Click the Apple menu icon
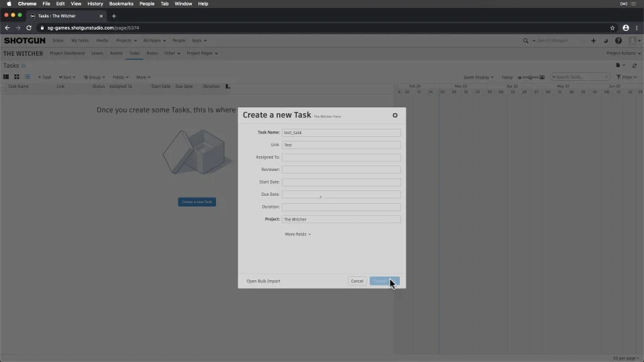Viewport: 644px width, 362px height. [x=9, y=4]
